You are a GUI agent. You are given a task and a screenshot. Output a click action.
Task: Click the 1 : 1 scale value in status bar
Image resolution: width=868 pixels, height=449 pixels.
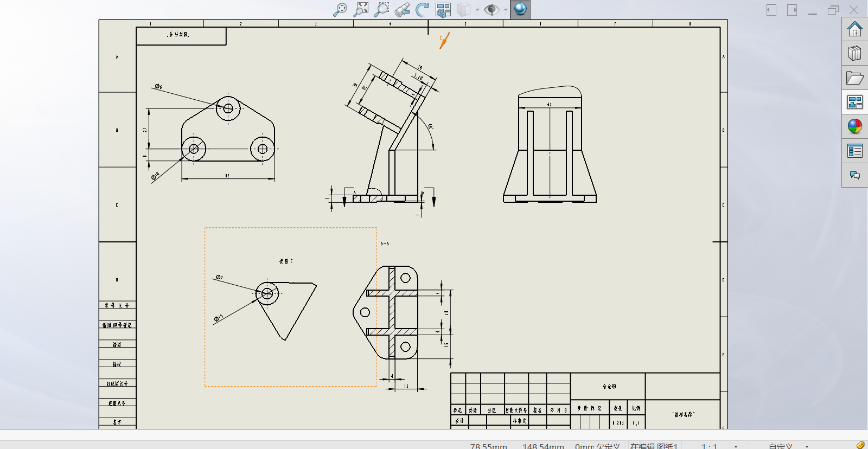[710, 446]
